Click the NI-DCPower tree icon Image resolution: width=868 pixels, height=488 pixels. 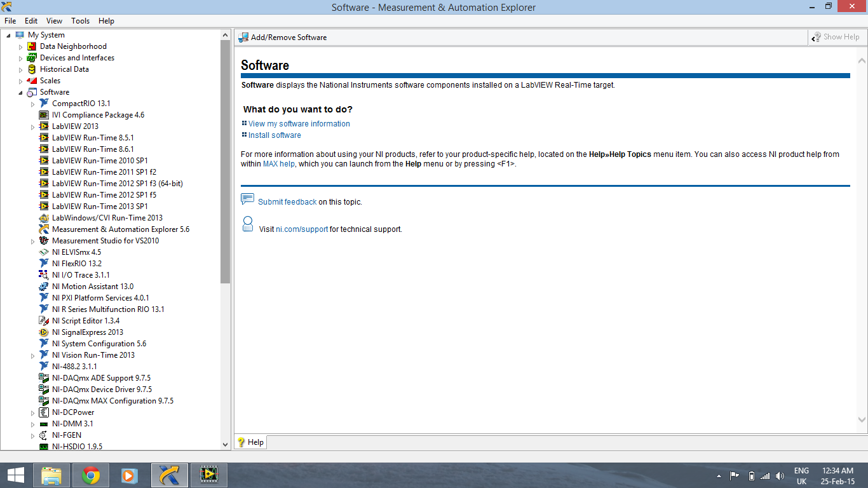tap(44, 412)
